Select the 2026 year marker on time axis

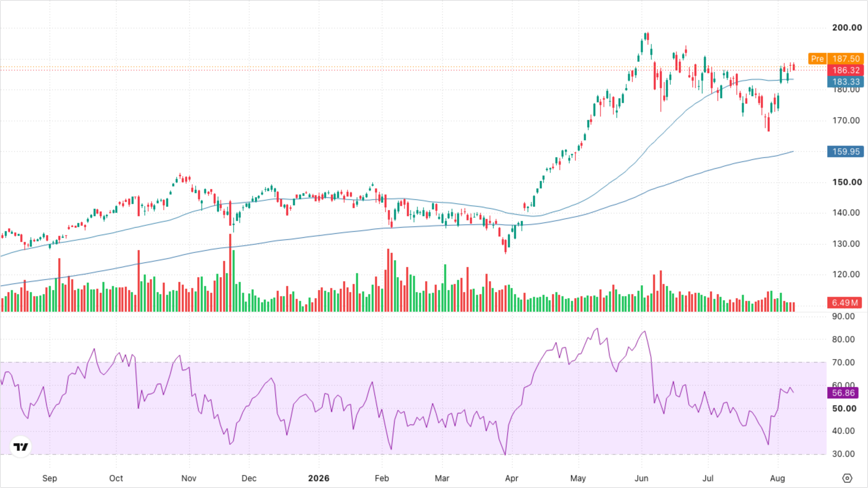point(318,478)
